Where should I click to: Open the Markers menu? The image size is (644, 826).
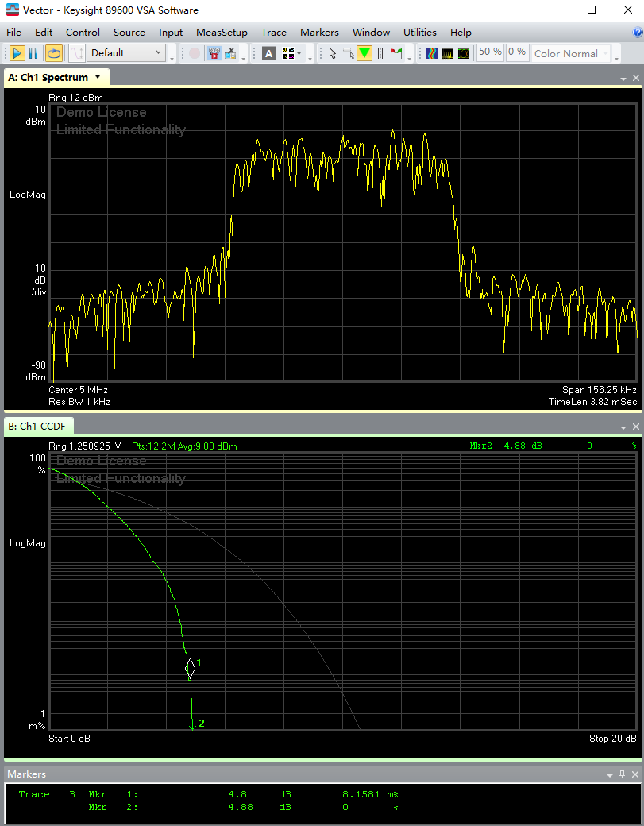[319, 32]
